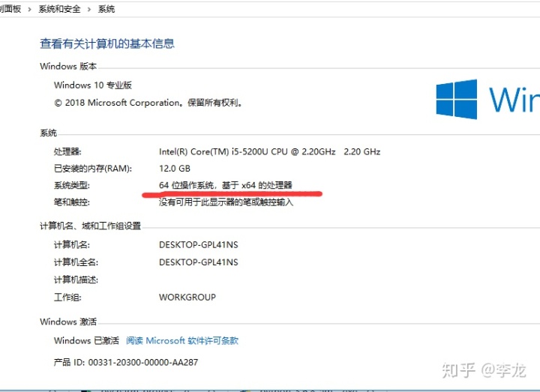The image size is (540, 392).
Task: Select 系统 breadcrumb segment
Action: click(106, 9)
